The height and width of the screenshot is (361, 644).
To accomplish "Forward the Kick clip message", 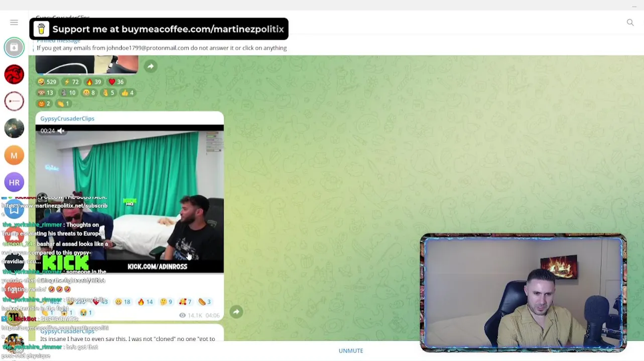I will (236, 312).
